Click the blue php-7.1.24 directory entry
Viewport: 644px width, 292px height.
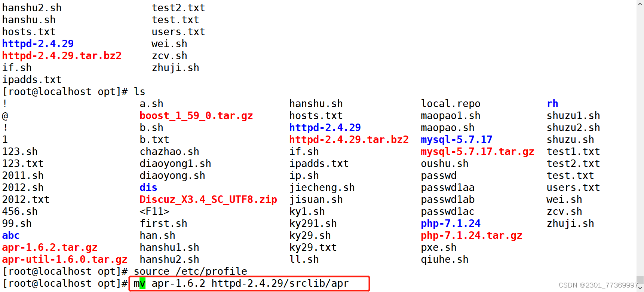(451, 223)
